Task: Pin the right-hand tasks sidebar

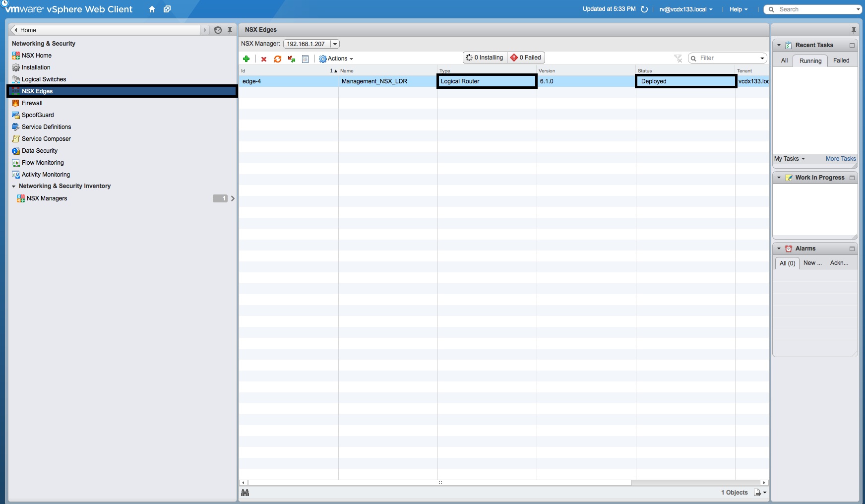Action: (x=854, y=30)
